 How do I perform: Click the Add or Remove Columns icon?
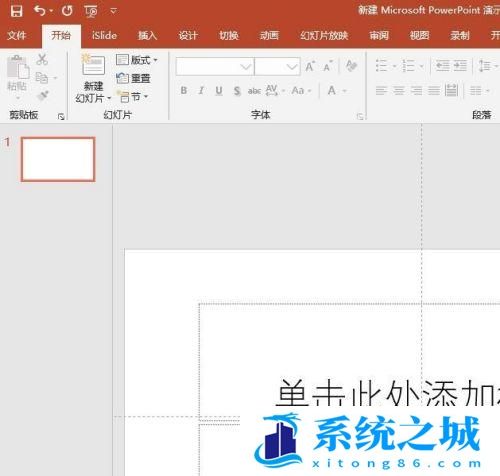point(476,90)
